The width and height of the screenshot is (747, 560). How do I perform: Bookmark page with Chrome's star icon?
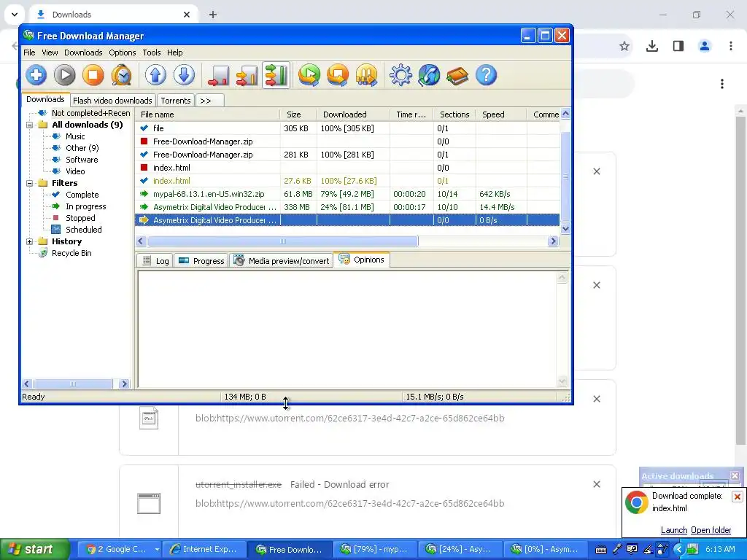(x=624, y=46)
